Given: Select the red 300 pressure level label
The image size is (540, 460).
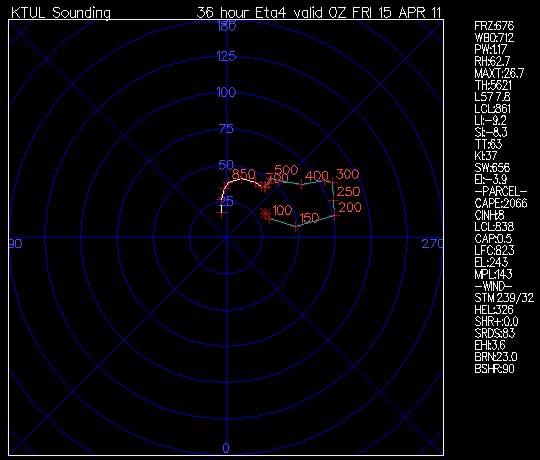Looking at the screenshot, I should pos(347,174).
